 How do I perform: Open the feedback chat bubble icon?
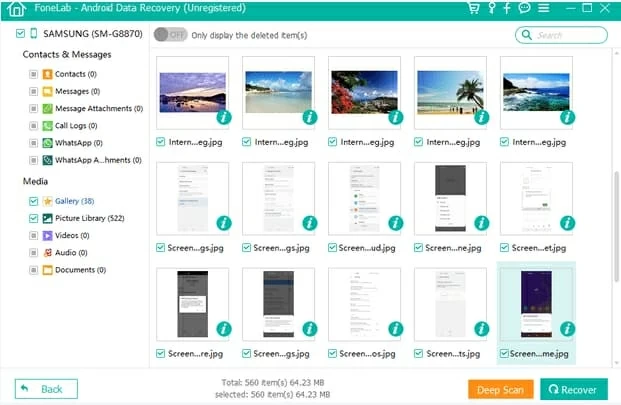point(525,9)
